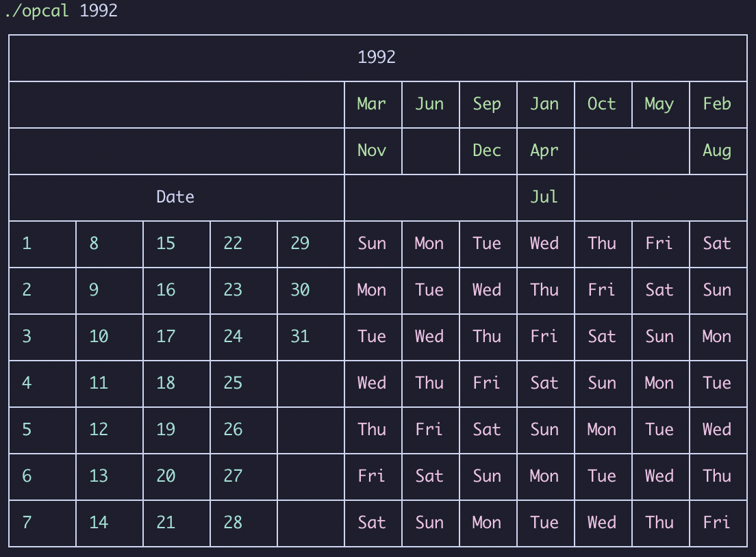Image resolution: width=756 pixels, height=557 pixels.
Task: Click the Aug month label
Action: click(717, 151)
